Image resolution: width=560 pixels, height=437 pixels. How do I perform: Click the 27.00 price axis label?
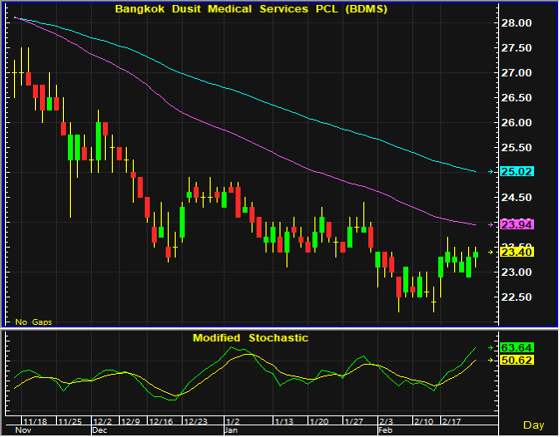(516, 73)
